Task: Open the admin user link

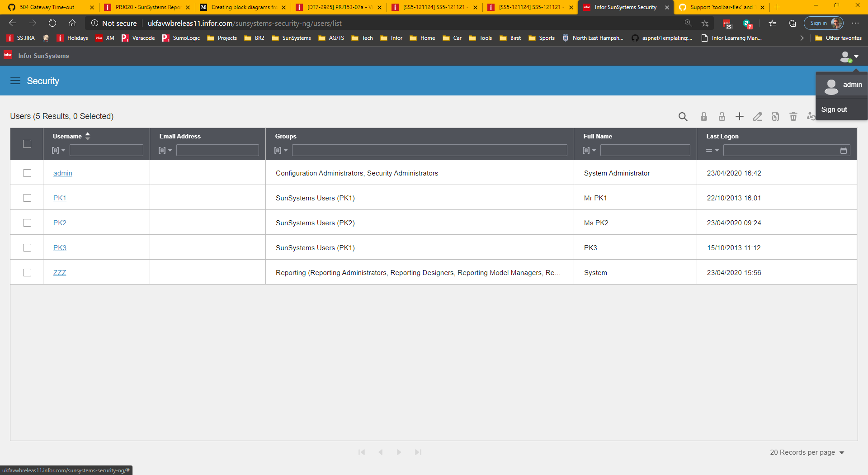Action: tap(63, 173)
